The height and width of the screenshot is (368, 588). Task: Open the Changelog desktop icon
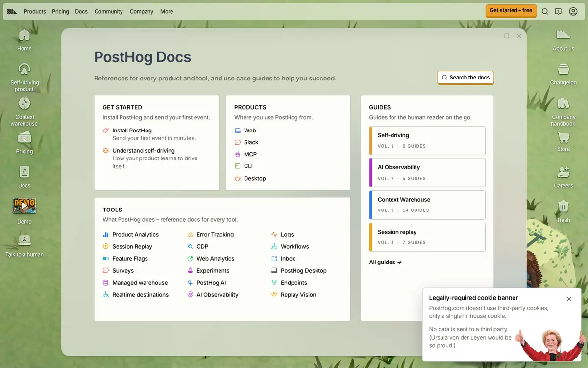point(563,74)
